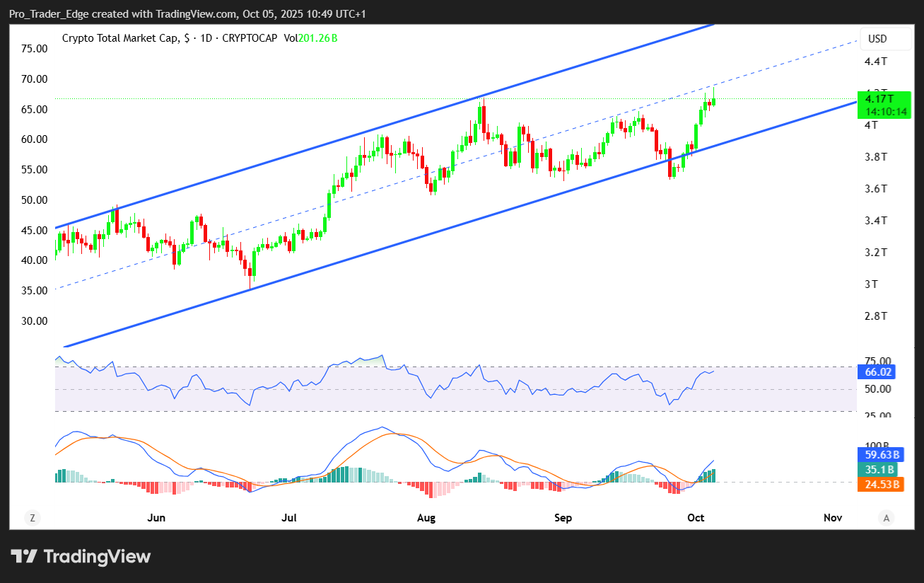The image size is (924, 583).
Task: Click the Z timezone icon
Action: click(x=32, y=518)
